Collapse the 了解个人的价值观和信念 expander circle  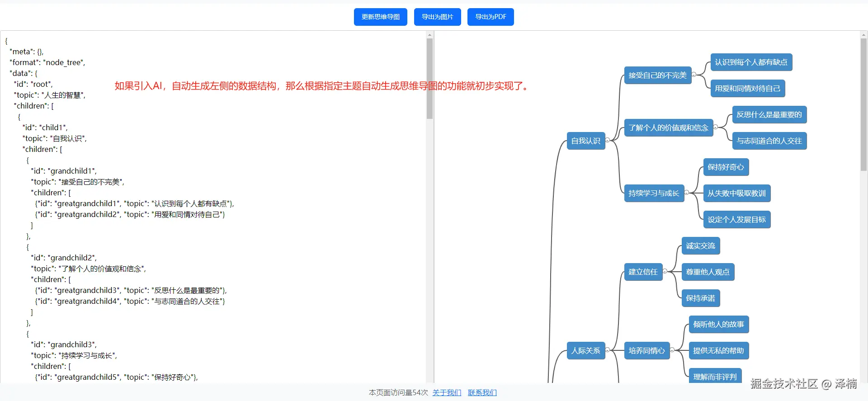click(716, 127)
